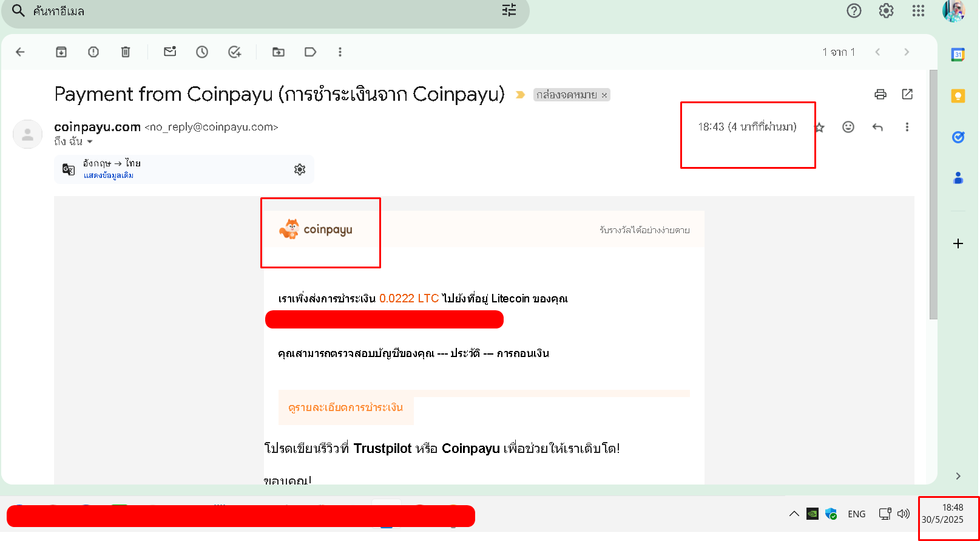Open the labels icon
The image size is (980, 541).
tap(310, 52)
